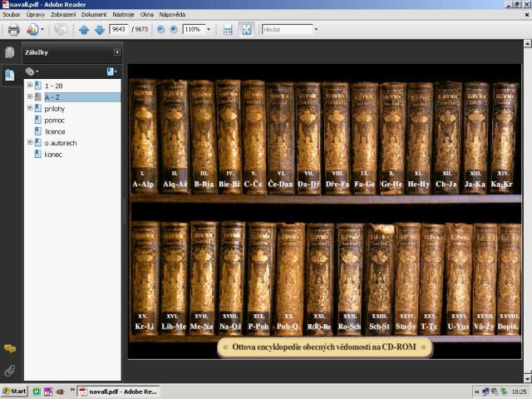
Task: Select the 'pomoc' bookmark
Action: (x=54, y=121)
